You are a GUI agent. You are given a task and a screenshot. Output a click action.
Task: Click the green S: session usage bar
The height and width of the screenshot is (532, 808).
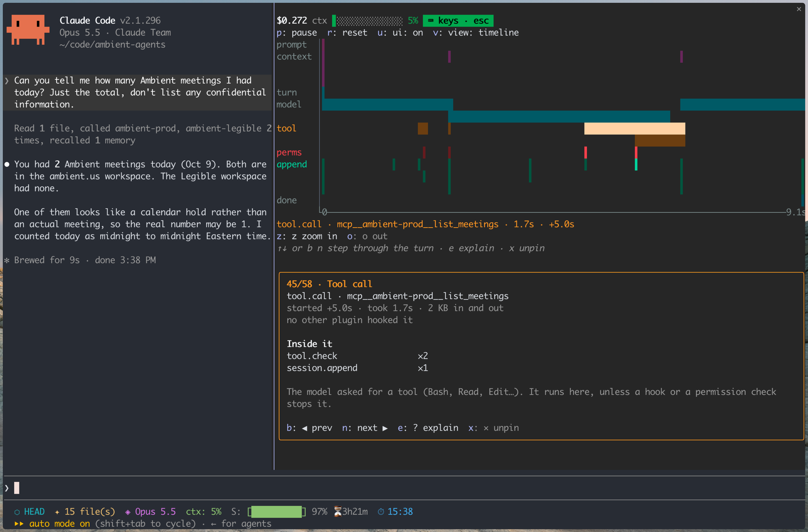pos(277,512)
